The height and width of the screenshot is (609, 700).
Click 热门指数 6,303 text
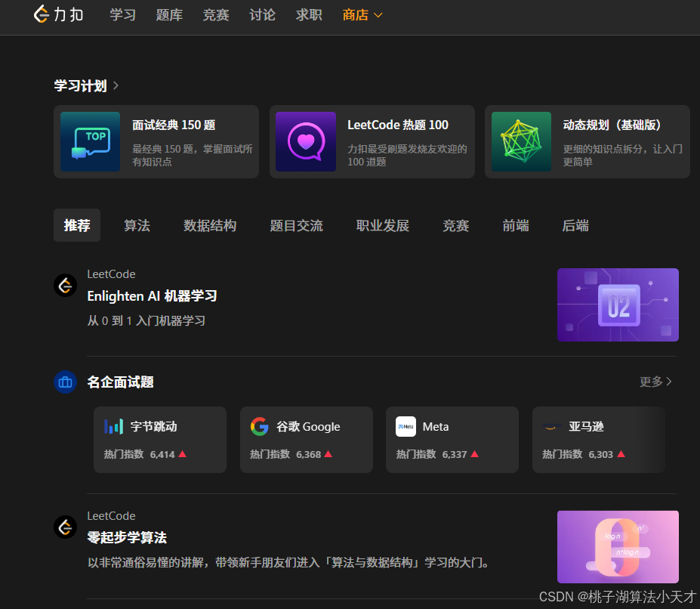coord(578,454)
